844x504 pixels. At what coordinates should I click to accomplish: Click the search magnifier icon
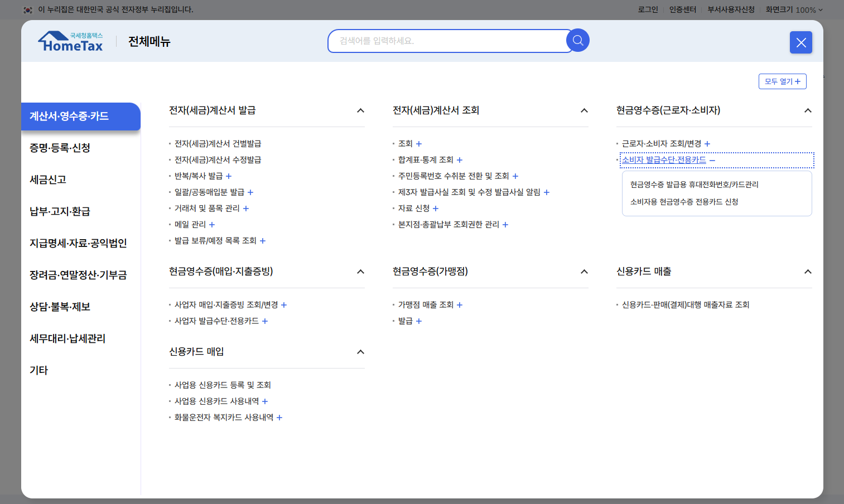click(577, 40)
